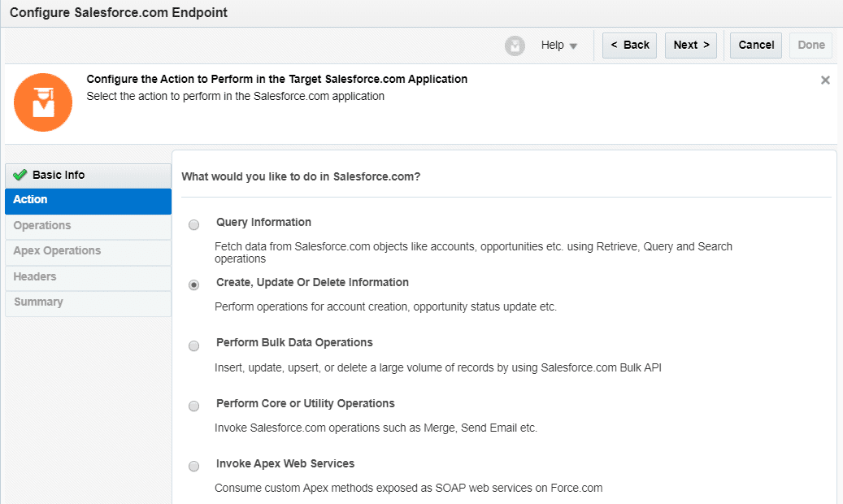Click the 'Perform Core or Utility Operations' label

click(306, 403)
